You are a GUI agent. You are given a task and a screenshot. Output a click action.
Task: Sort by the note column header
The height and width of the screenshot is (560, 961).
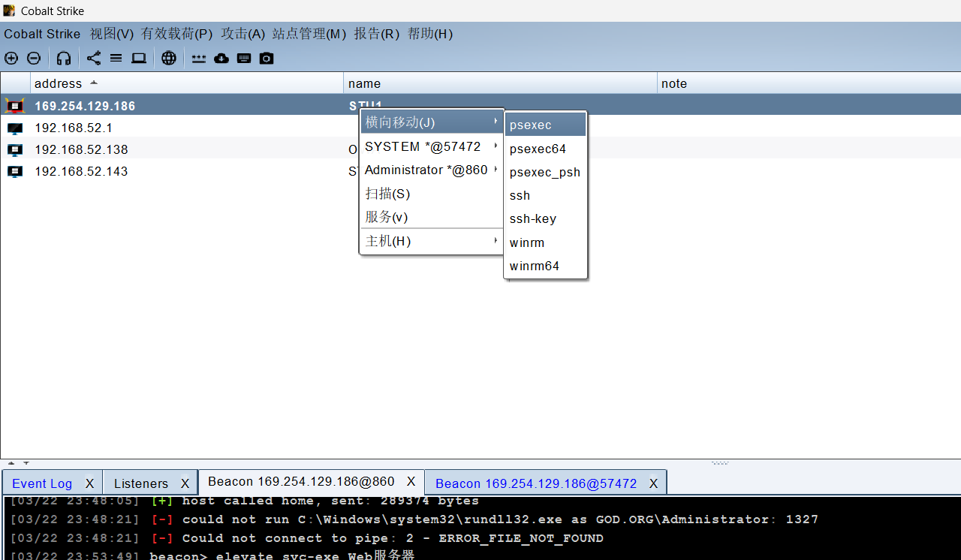(809, 83)
